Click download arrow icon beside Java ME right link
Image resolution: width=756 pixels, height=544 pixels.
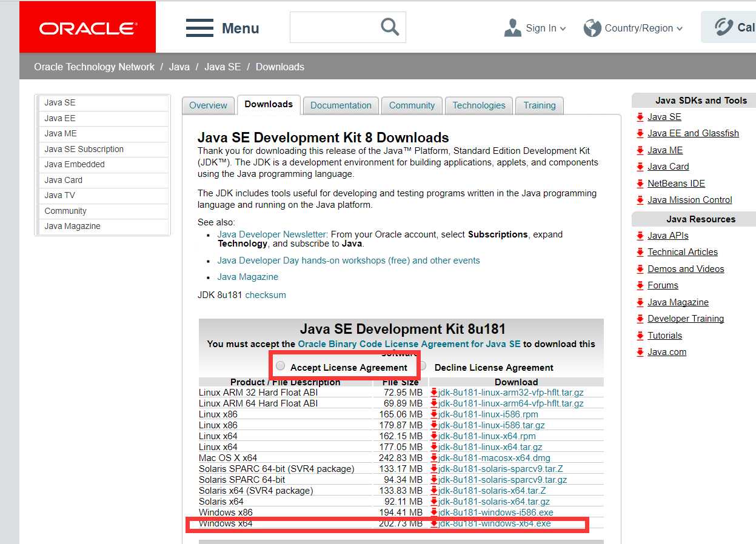[640, 150]
